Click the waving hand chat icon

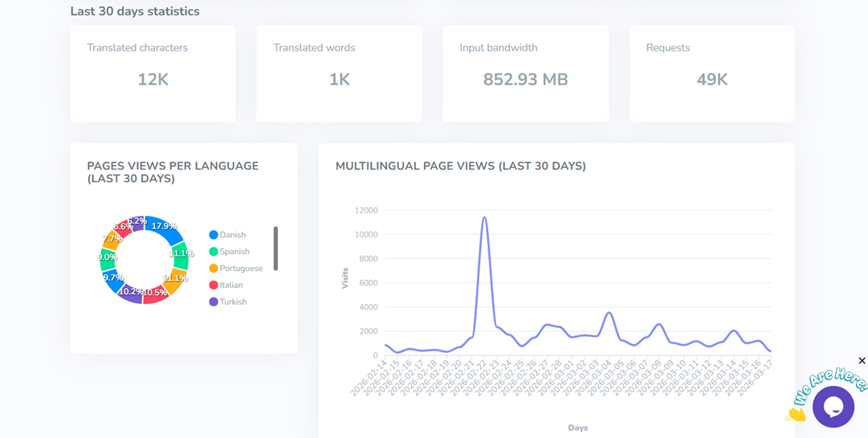(x=796, y=414)
